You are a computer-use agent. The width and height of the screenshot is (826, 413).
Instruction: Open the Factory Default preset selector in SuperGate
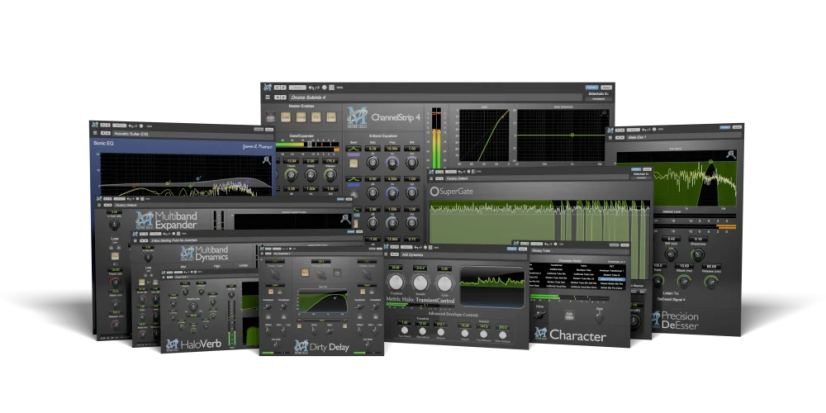click(x=537, y=179)
